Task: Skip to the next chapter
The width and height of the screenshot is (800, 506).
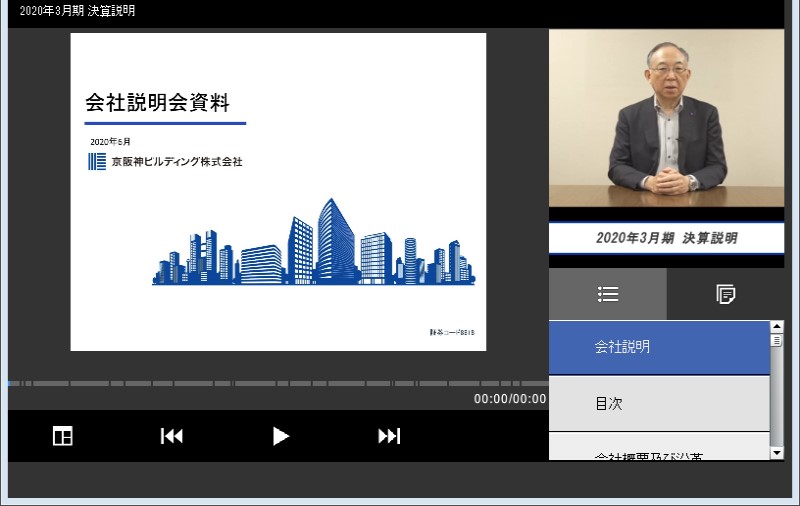Action: click(389, 436)
